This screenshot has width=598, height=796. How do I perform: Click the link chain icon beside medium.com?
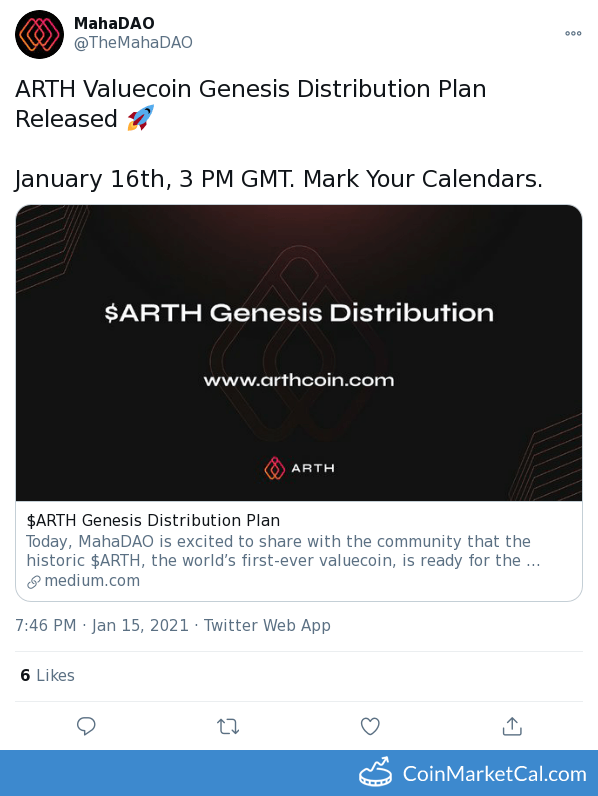(x=34, y=582)
